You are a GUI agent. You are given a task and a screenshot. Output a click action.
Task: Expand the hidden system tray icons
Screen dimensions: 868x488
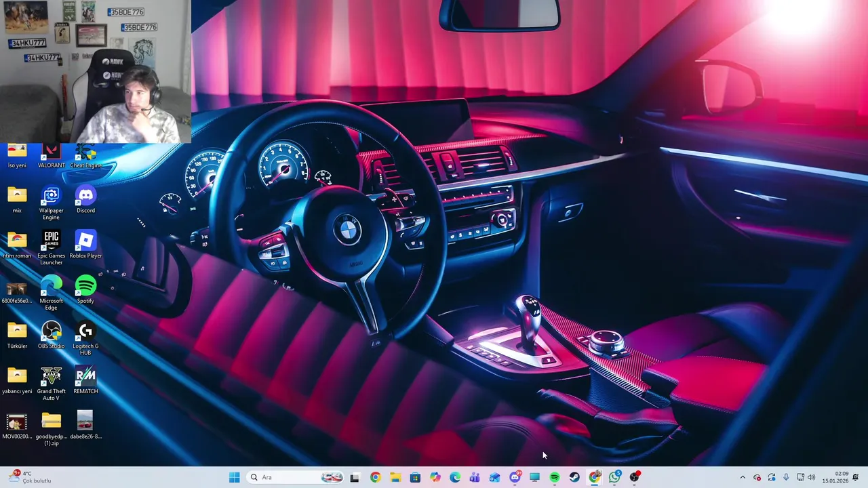[743, 477]
